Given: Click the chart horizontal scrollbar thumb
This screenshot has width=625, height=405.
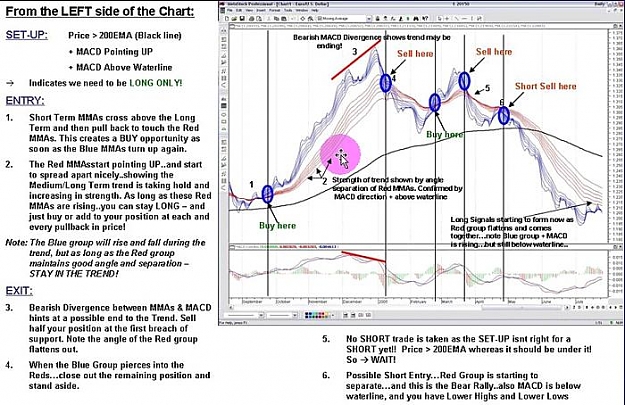Looking at the screenshot, I should 522,307.
